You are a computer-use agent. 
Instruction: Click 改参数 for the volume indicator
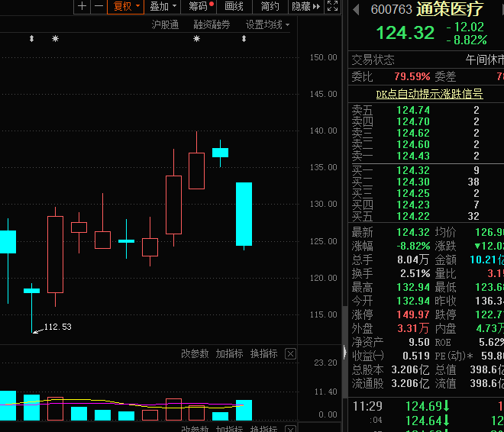click(195, 353)
